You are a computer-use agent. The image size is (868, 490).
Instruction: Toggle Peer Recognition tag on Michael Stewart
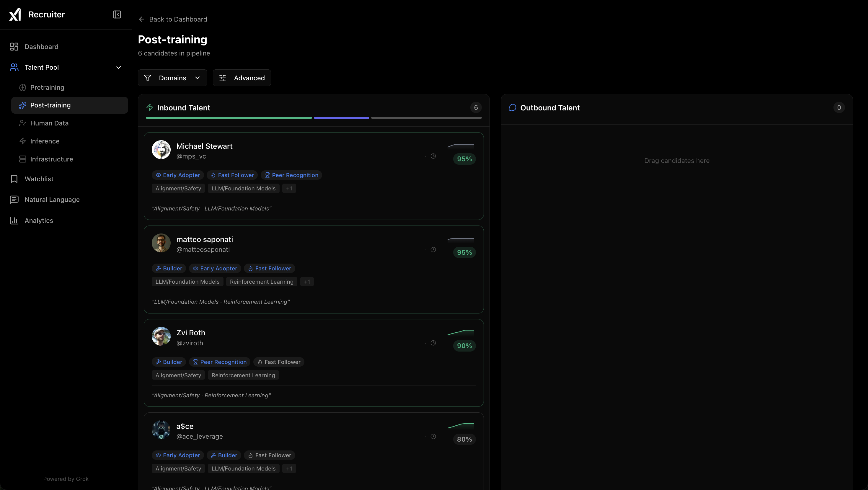point(291,175)
